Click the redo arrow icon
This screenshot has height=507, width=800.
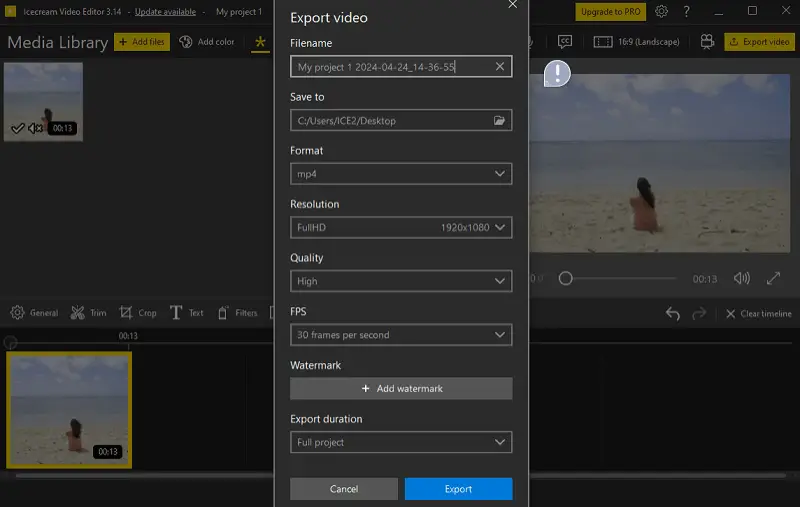699,313
